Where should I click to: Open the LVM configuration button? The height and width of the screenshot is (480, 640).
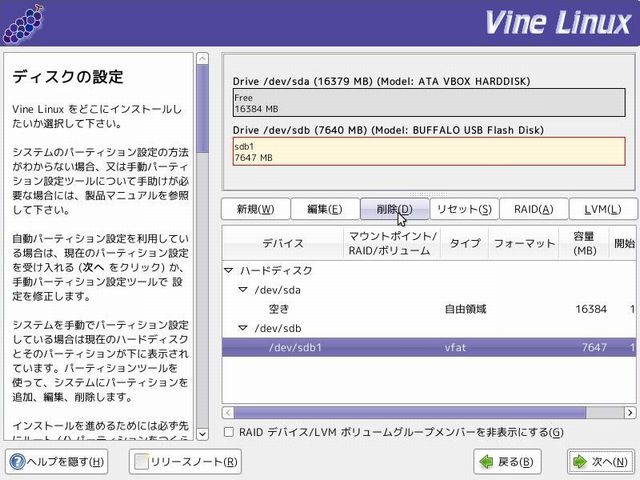tap(602, 209)
